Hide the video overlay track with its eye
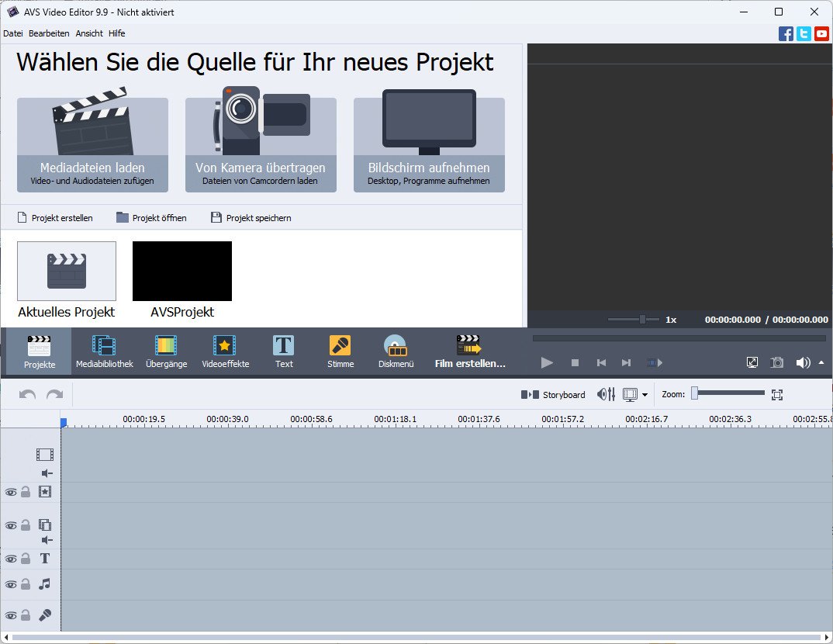 point(11,525)
